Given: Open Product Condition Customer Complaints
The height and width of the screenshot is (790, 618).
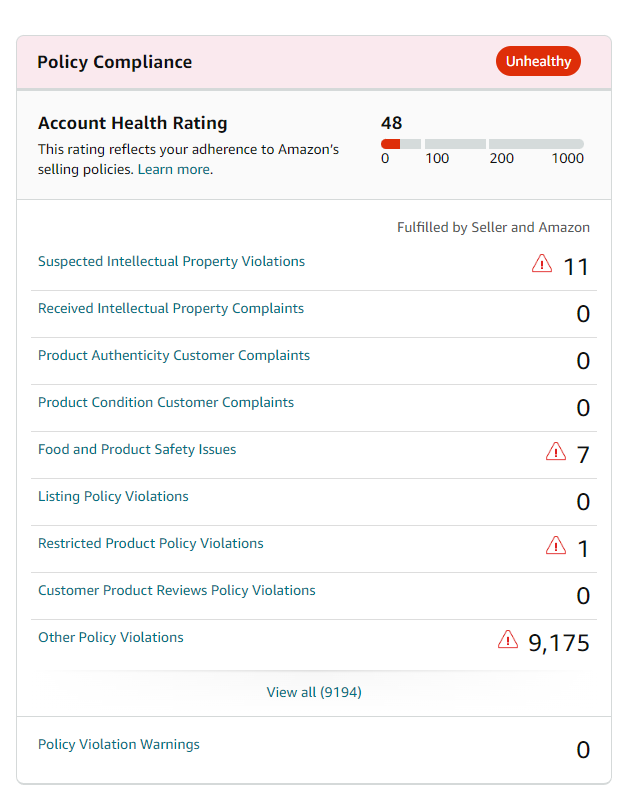Looking at the screenshot, I should pyautogui.click(x=166, y=403).
